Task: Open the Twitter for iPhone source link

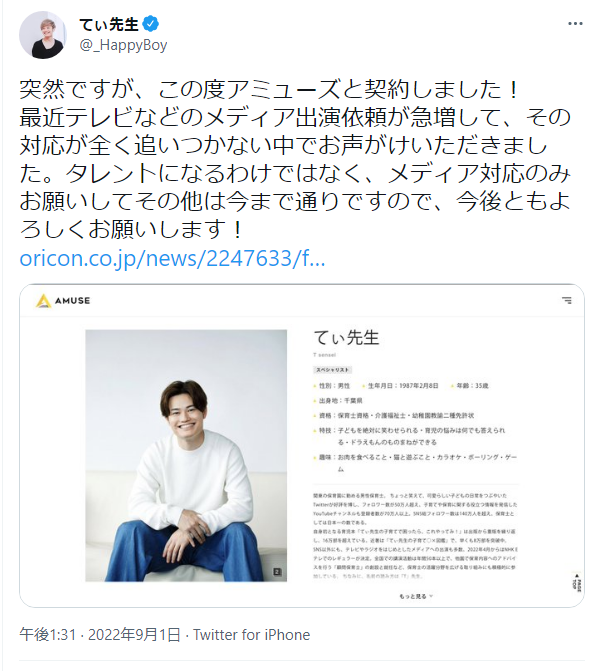Action: click(x=252, y=635)
